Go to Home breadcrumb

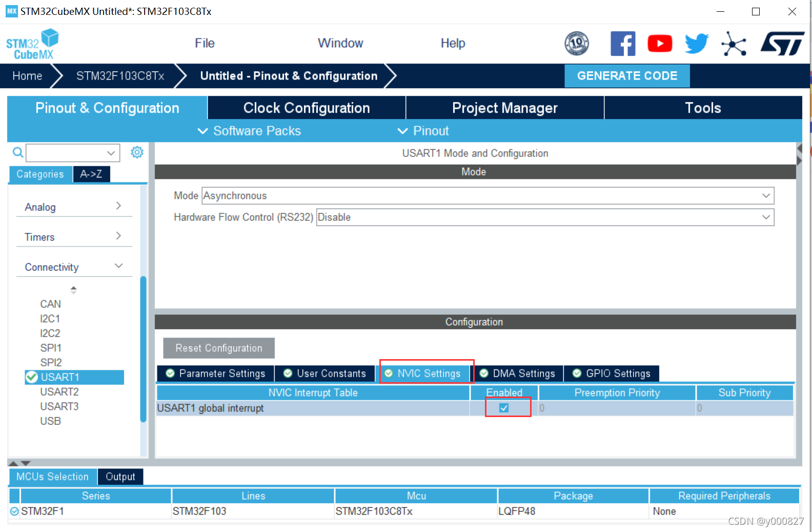(x=27, y=76)
